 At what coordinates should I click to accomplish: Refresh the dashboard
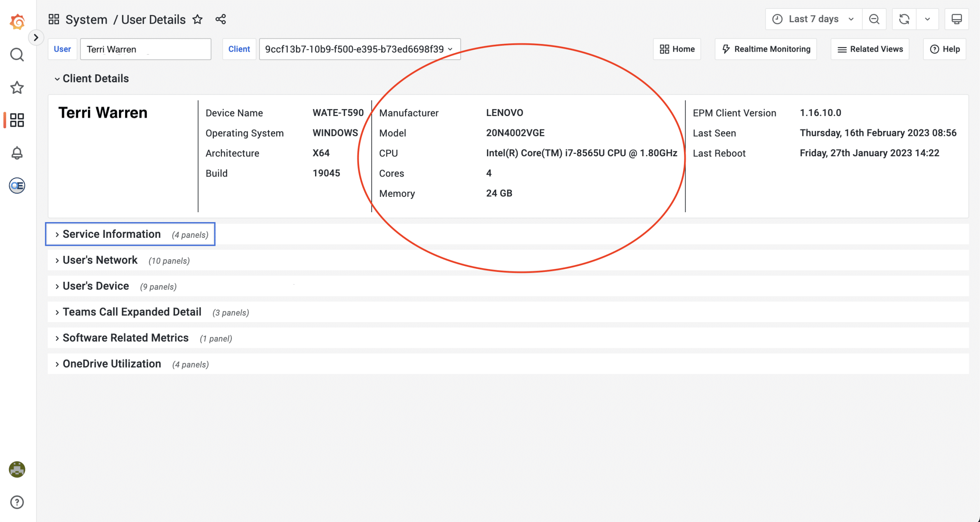pos(904,19)
